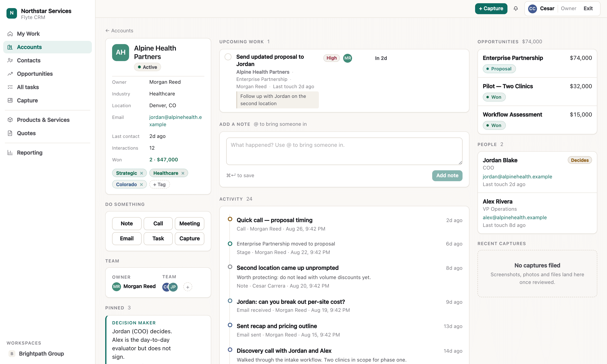Screen dimensions: 607x364
Task: Remove the Colorado tag
Action: [141, 184]
